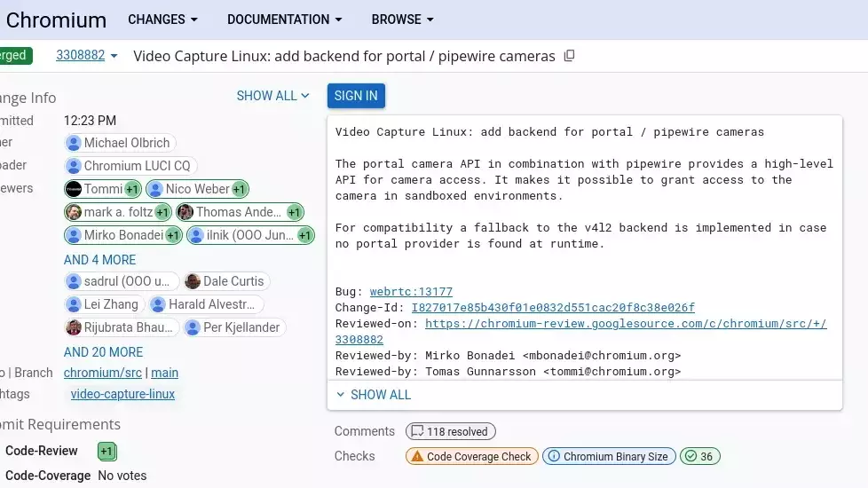Click Tommi's +1 vote badge
The height and width of the screenshot is (488, 868).
point(131,189)
